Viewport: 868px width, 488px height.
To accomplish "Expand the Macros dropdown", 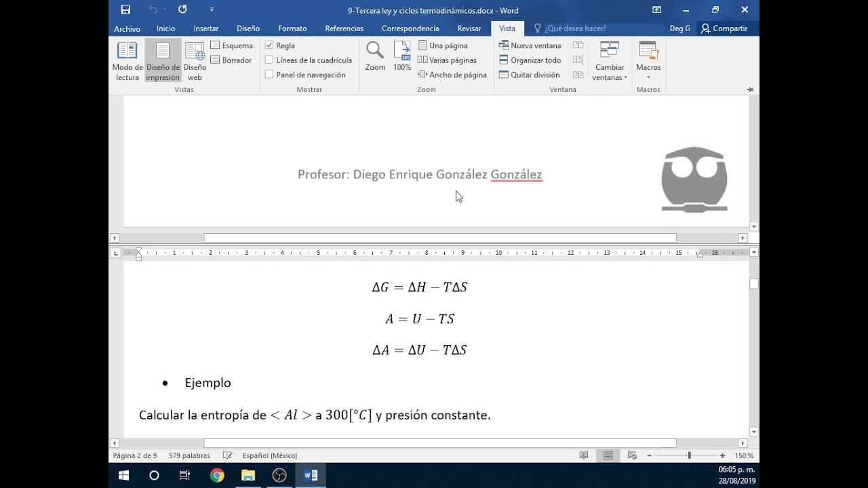I will pos(648,62).
